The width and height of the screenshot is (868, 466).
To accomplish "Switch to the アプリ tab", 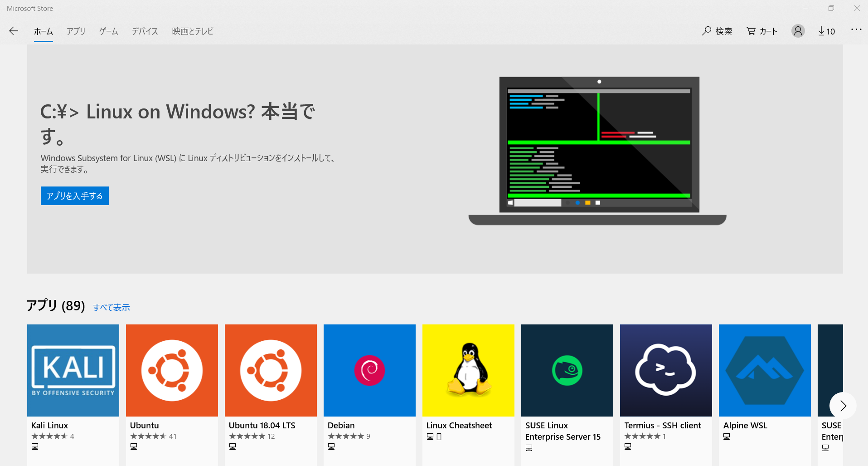I will tap(76, 31).
